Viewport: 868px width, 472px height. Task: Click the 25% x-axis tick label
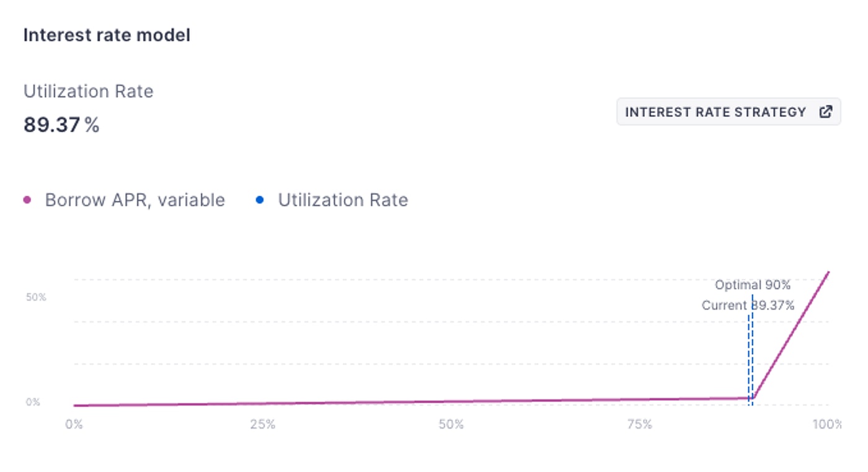coord(262,425)
